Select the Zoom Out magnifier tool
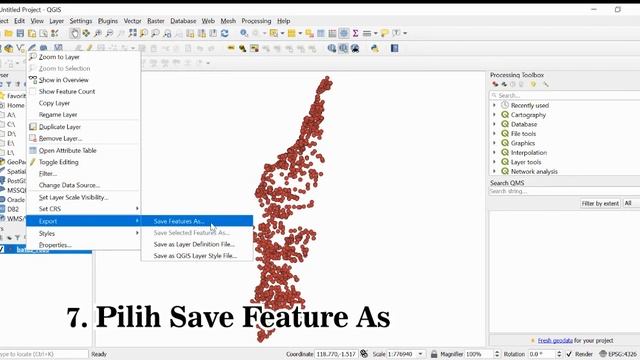Image resolution: width=640 pixels, height=360 pixels. pyautogui.click(x=109, y=33)
